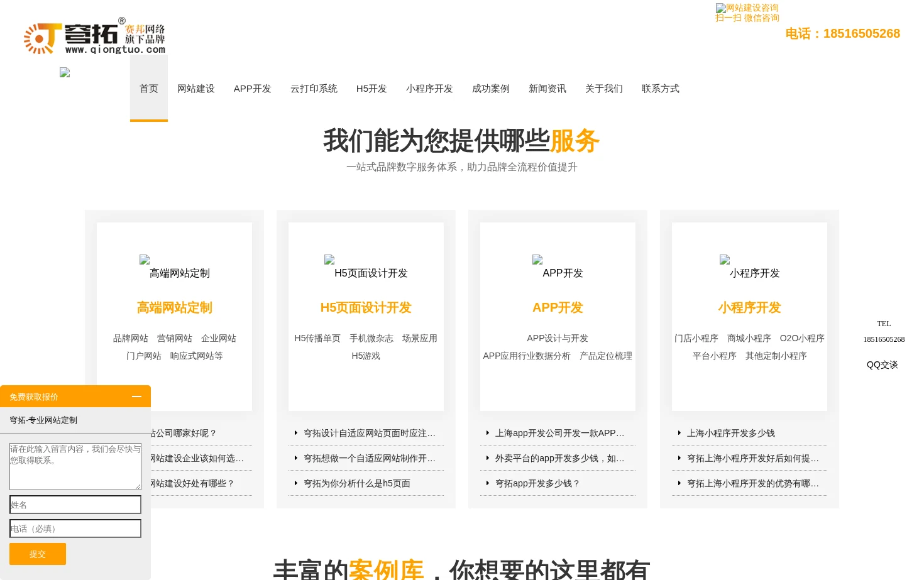Viewport: 924px width, 580px height.
Task: Click the H5页面设计开发 orange heading
Action: (x=366, y=307)
